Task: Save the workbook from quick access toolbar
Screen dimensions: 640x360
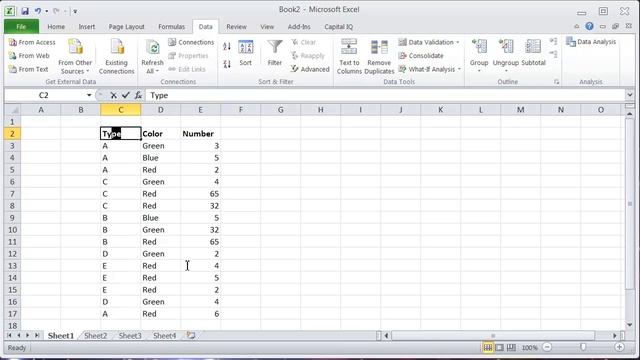Action: point(24,11)
